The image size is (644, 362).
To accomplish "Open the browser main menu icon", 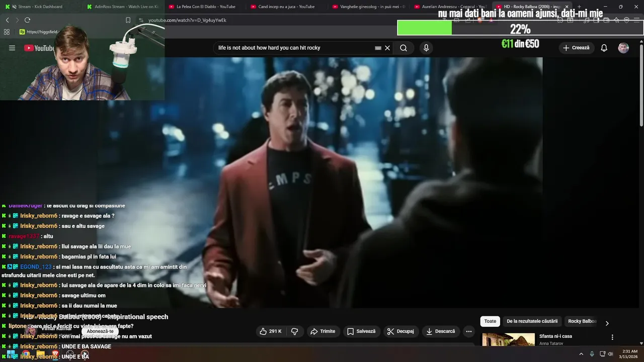I will (637, 20).
